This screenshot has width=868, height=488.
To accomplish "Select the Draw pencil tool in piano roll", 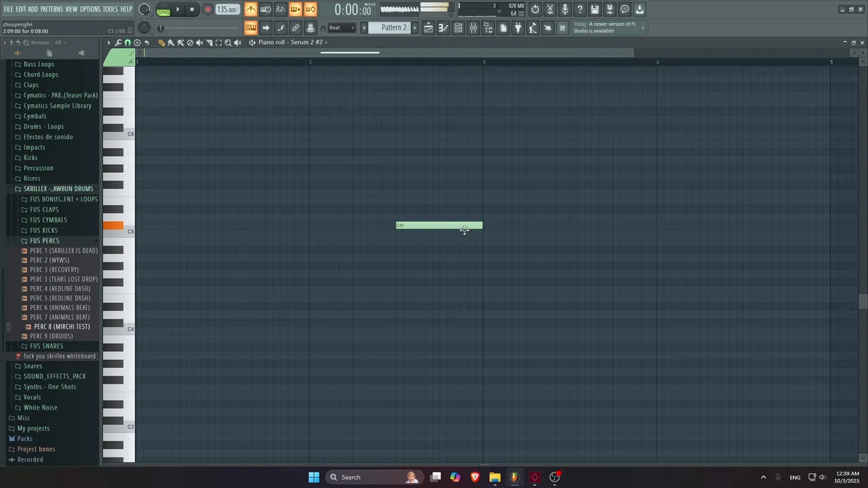I will tap(161, 43).
